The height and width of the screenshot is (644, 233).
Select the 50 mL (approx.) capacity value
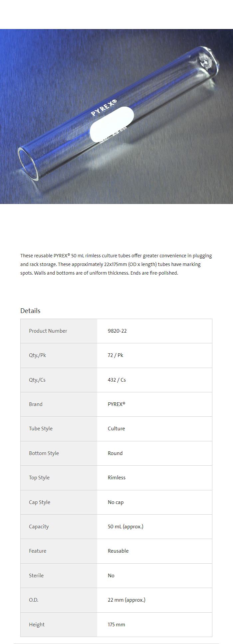(125, 527)
